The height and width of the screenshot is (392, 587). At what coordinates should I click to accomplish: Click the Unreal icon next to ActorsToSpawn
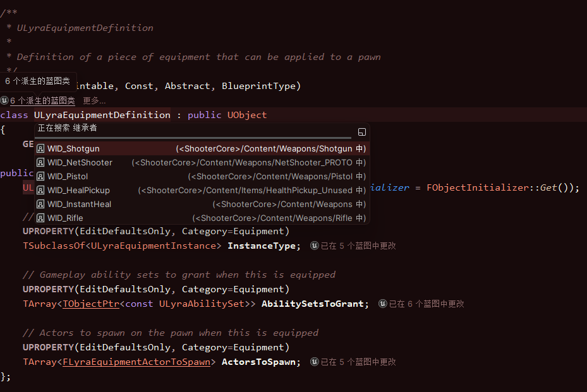[x=315, y=362]
